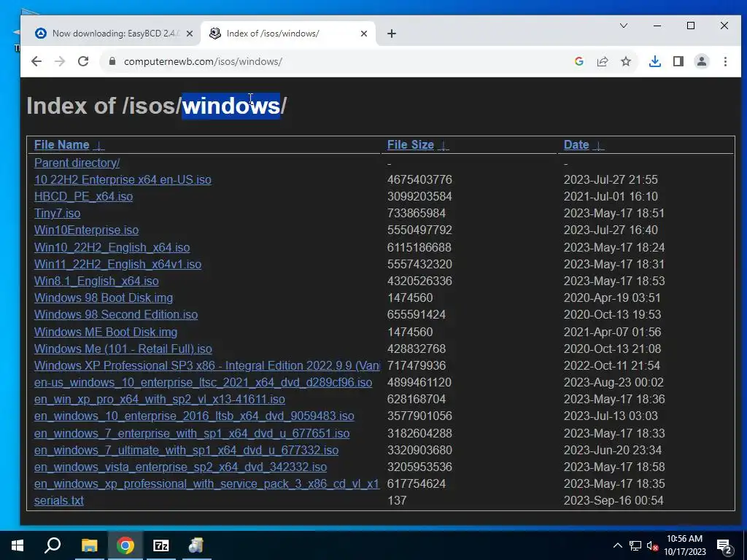This screenshot has width=747, height=560.
Task: Download en-us_windows_10_enterprise_ltsc_2021 iso
Action: point(203,382)
